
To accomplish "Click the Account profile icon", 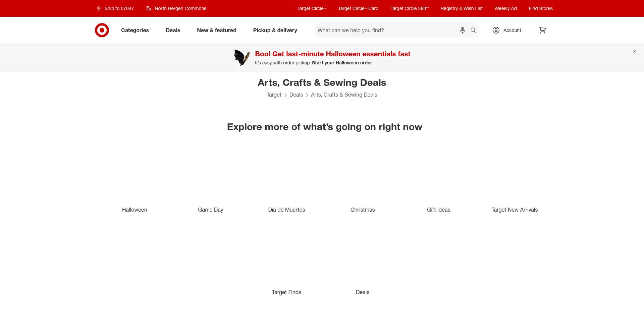I will [496, 30].
